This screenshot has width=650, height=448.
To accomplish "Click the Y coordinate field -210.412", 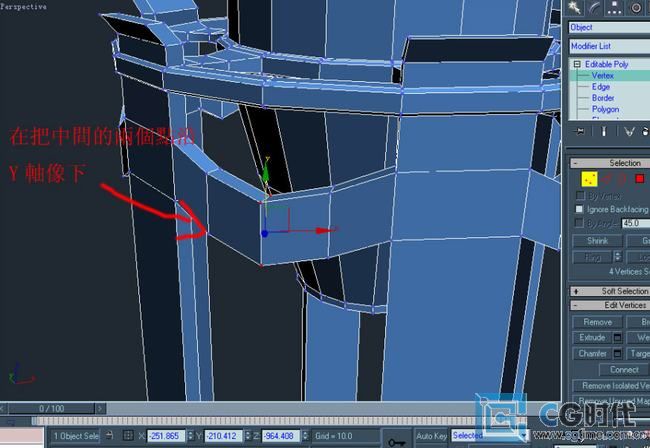I will click(224, 436).
